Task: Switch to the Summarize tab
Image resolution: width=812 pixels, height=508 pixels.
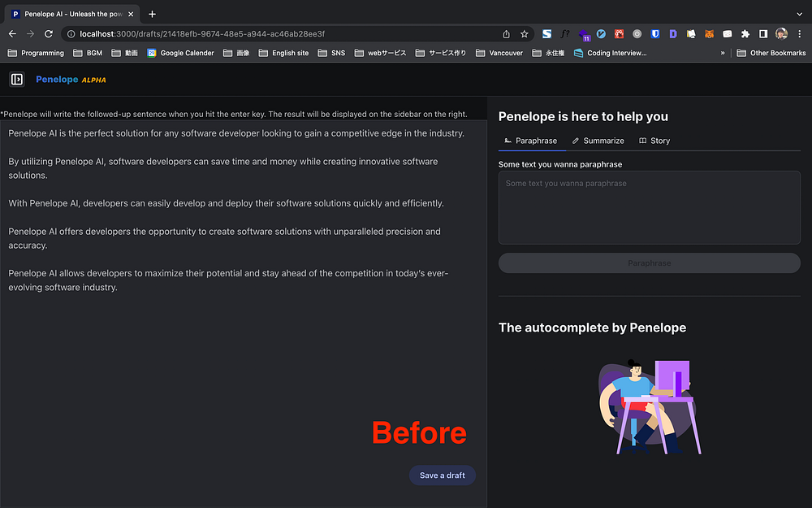Action: (x=598, y=141)
